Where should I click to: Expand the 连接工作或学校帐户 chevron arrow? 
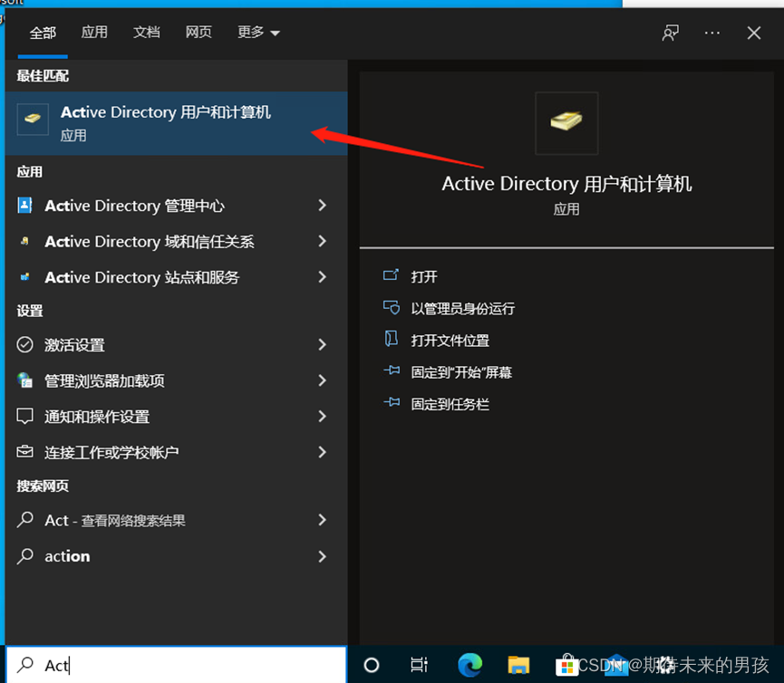(x=323, y=452)
